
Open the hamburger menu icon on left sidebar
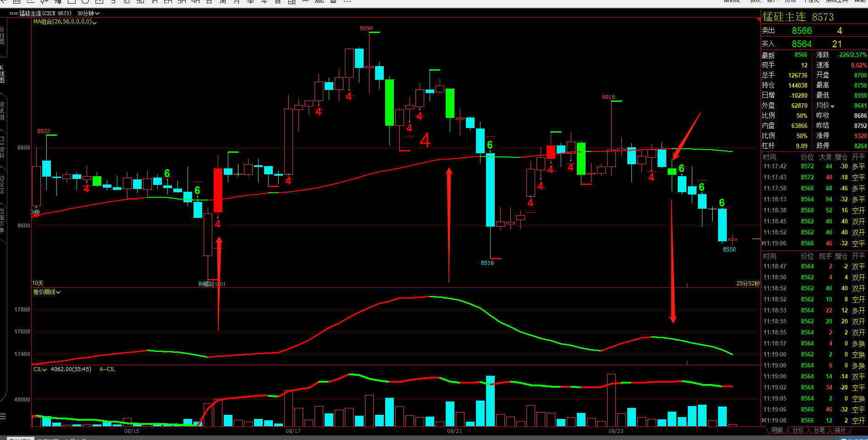[3, 417]
